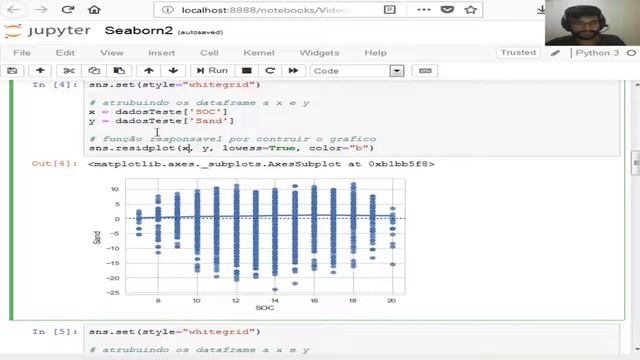Cut selected cells with scissors icon
This screenshot has height=360, width=640.
pos(69,71)
